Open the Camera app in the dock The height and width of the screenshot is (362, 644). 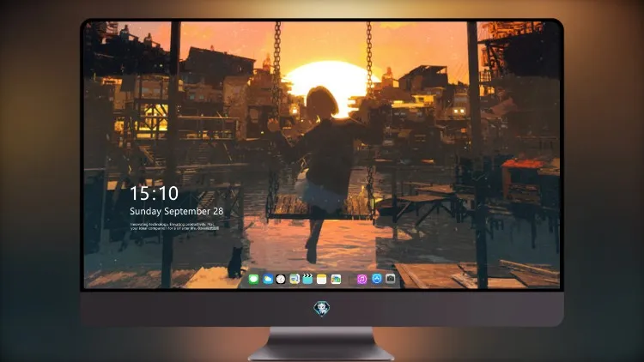[391, 279]
